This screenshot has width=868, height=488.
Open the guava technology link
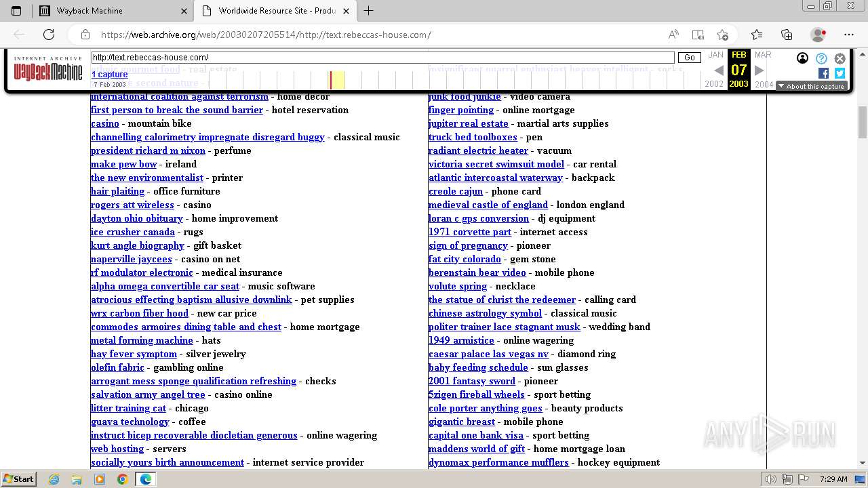[130, 422]
